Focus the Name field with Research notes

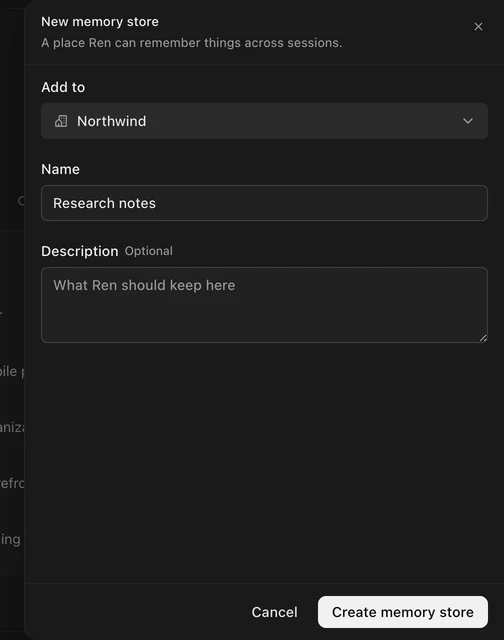(264, 203)
